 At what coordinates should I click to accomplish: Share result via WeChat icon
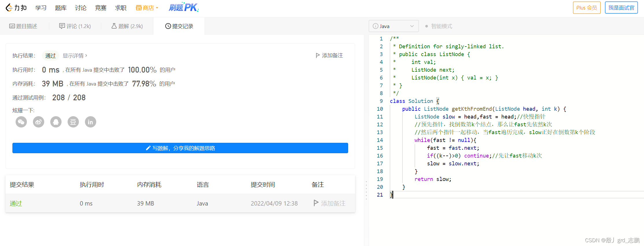21,122
